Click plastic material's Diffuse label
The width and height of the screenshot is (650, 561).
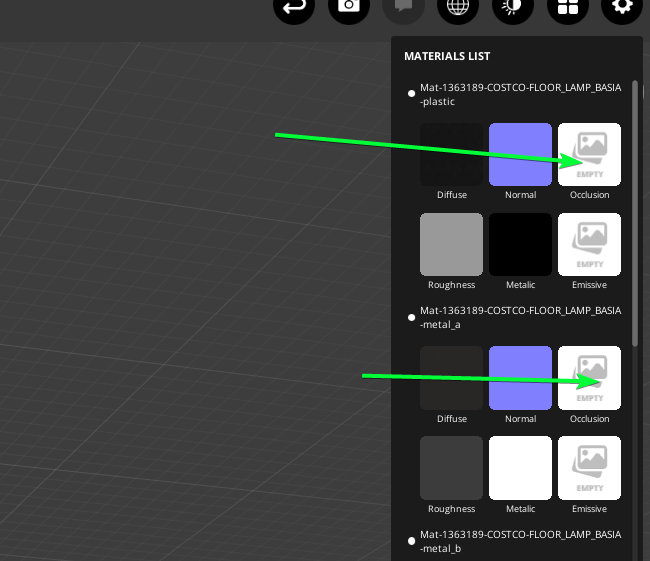click(x=452, y=195)
